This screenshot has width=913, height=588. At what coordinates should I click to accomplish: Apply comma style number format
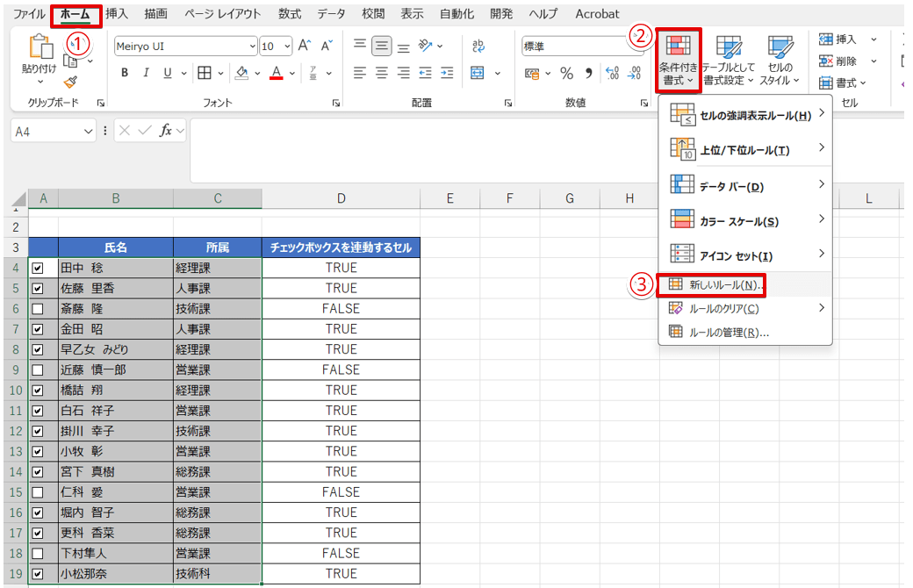click(589, 74)
